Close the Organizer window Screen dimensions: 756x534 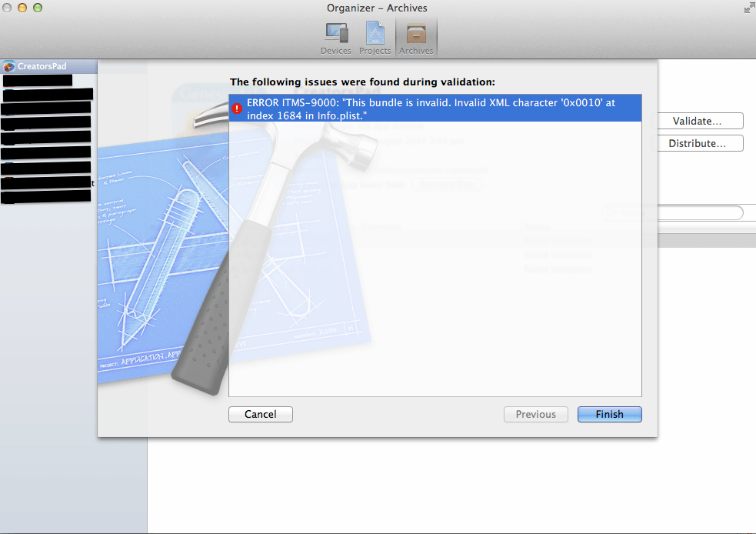(x=7, y=8)
